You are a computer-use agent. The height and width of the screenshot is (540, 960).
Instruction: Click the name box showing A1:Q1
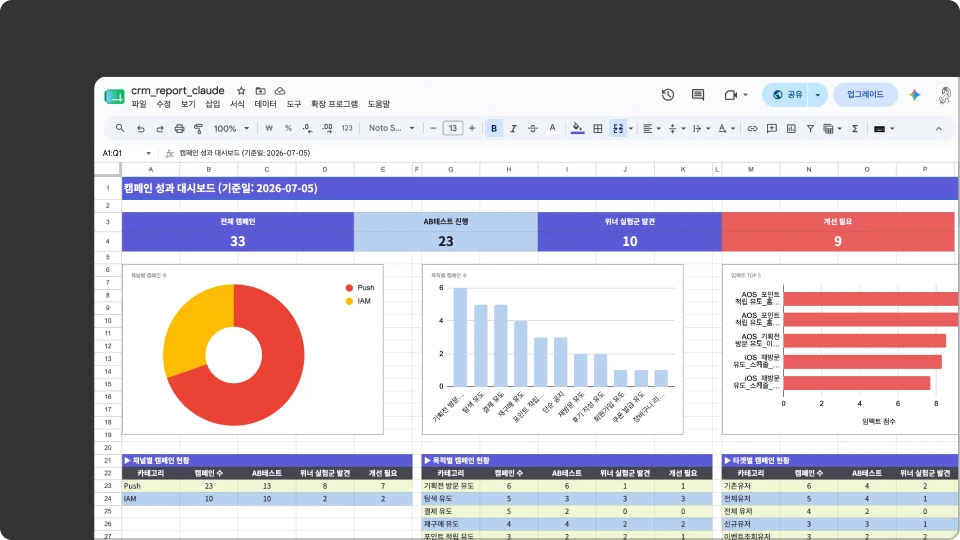pyautogui.click(x=126, y=153)
